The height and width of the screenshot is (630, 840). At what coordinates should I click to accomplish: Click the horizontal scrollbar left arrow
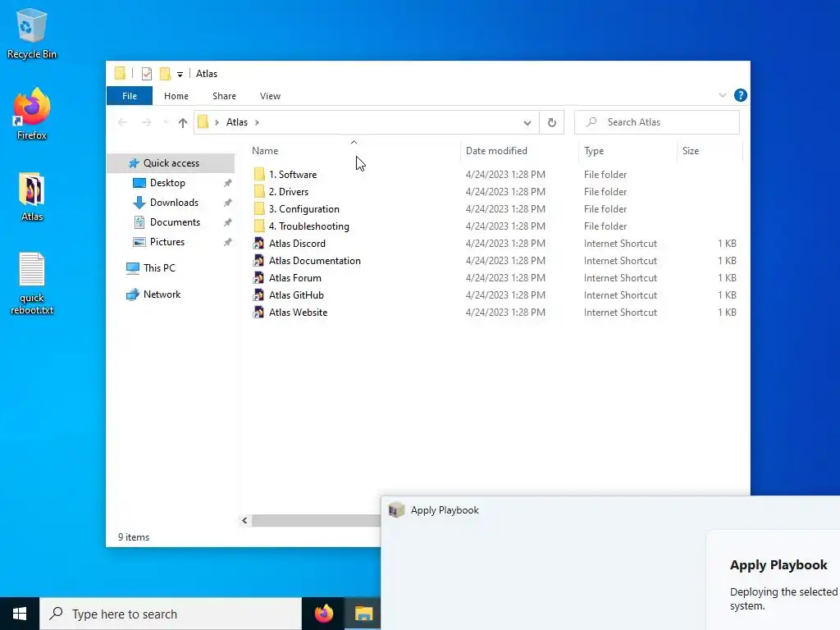click(x=244, y=521)
